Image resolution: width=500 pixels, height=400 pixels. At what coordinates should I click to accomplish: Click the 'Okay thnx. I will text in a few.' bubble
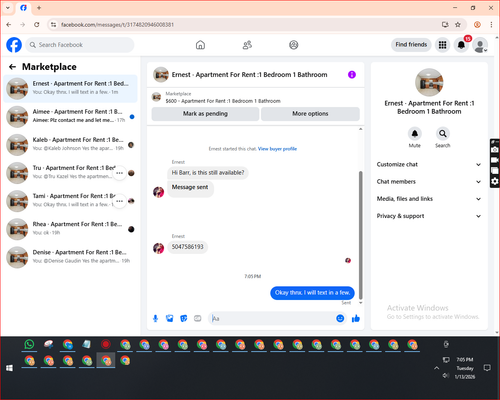pyautogui.click(x=312, y=293)
